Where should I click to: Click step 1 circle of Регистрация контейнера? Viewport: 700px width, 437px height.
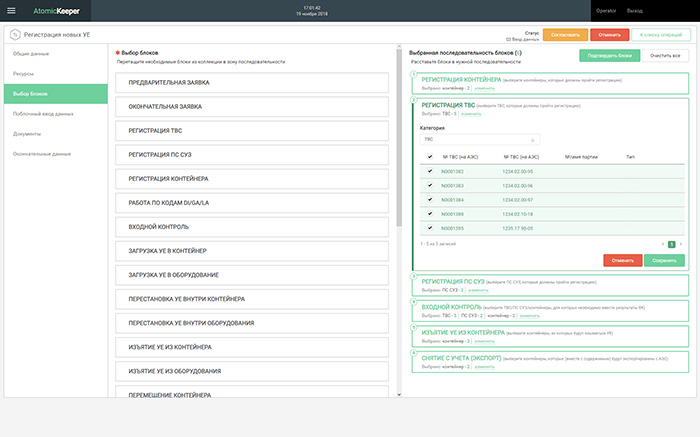[414, 75]
